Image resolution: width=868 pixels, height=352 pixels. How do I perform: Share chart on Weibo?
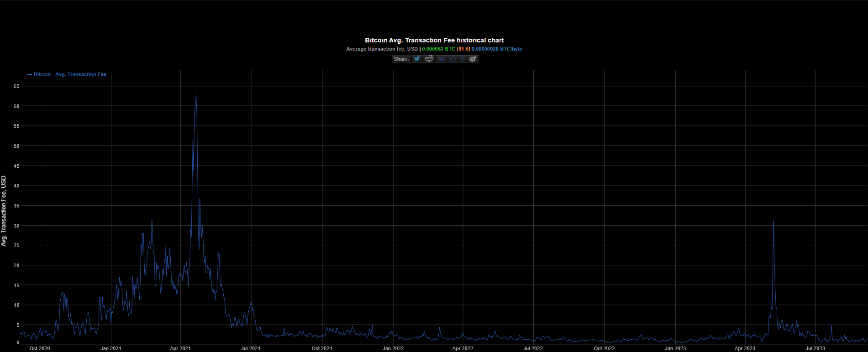tap(473, 59)
